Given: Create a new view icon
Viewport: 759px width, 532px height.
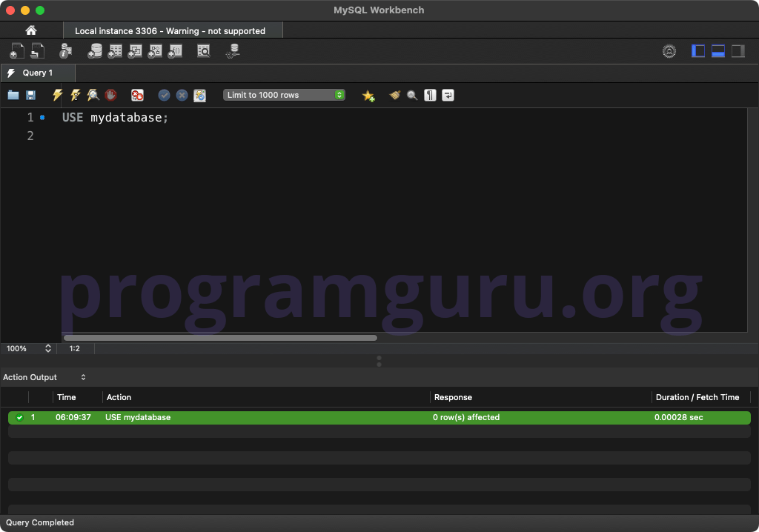Looking at the screenshot, I should click(135, 51).
